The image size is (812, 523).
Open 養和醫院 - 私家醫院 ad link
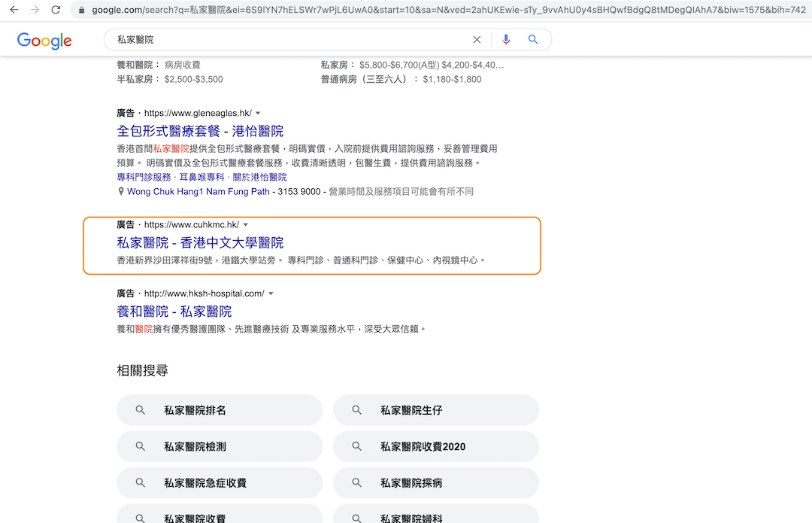pos(174,312)
